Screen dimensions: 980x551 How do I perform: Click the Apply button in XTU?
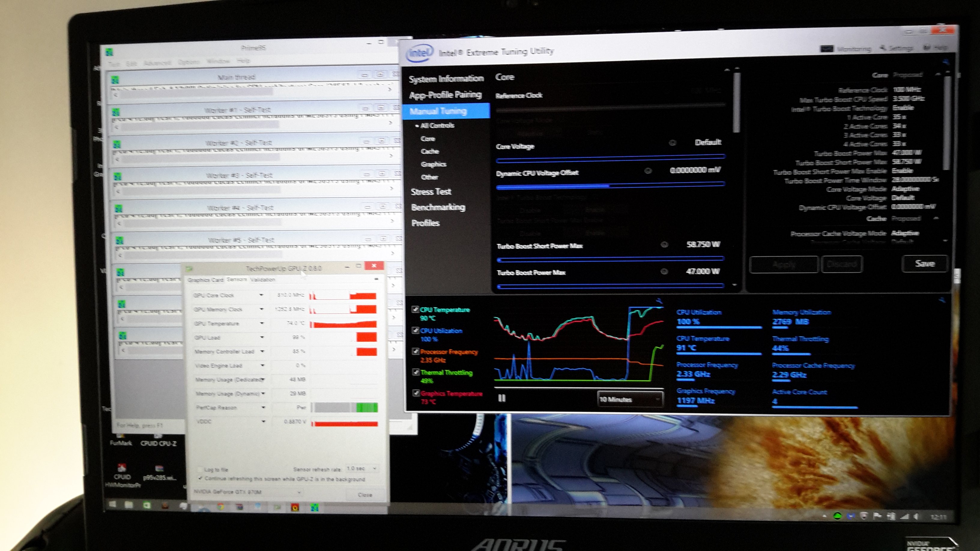tap(783, 264)
